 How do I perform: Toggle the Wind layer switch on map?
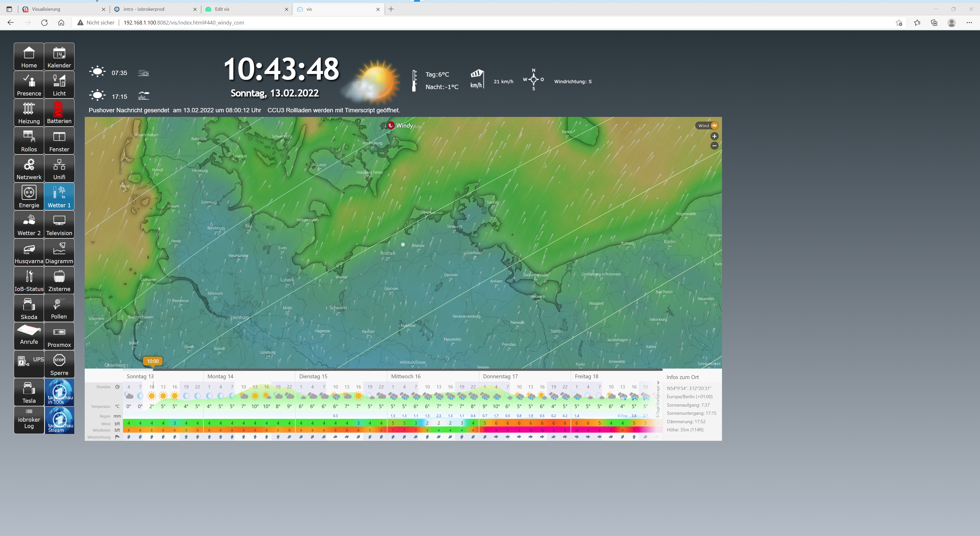[714, 126]
